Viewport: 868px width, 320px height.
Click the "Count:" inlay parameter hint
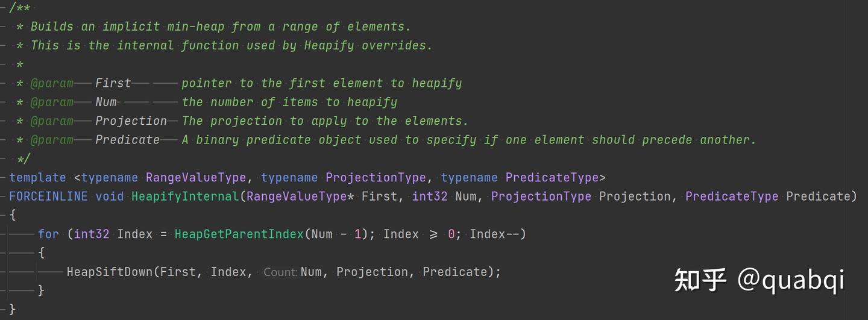point(280,272)
